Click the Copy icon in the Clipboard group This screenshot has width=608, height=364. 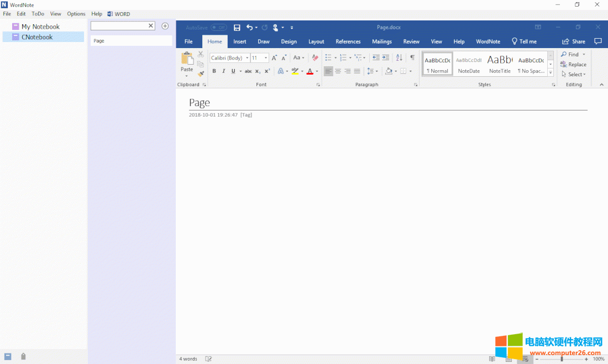[200, 64]
